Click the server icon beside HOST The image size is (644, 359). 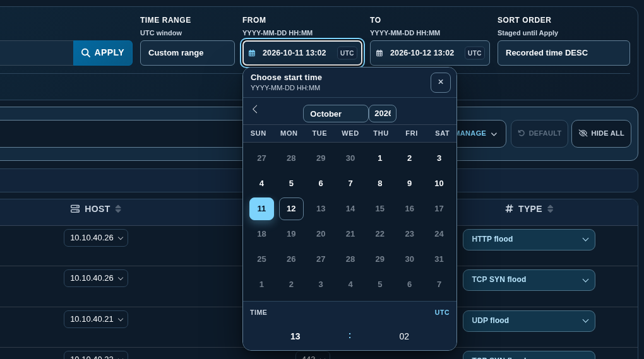pos(75,209)
